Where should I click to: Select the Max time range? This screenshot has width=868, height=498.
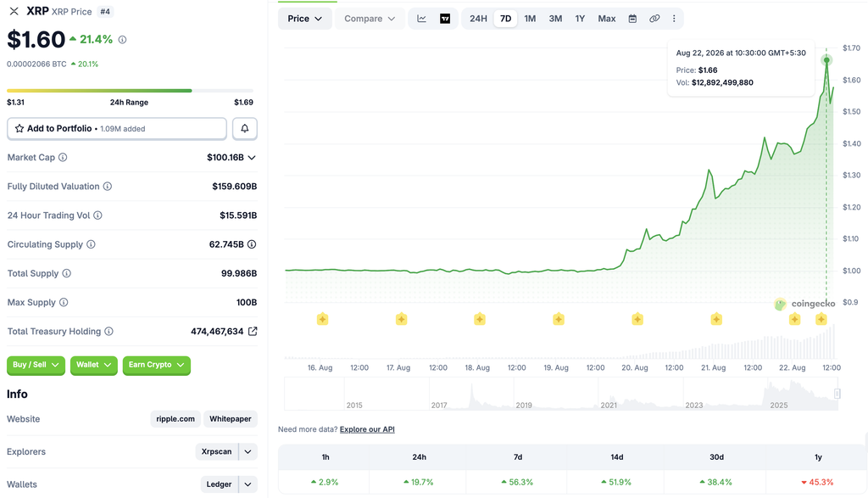point(607,19)
